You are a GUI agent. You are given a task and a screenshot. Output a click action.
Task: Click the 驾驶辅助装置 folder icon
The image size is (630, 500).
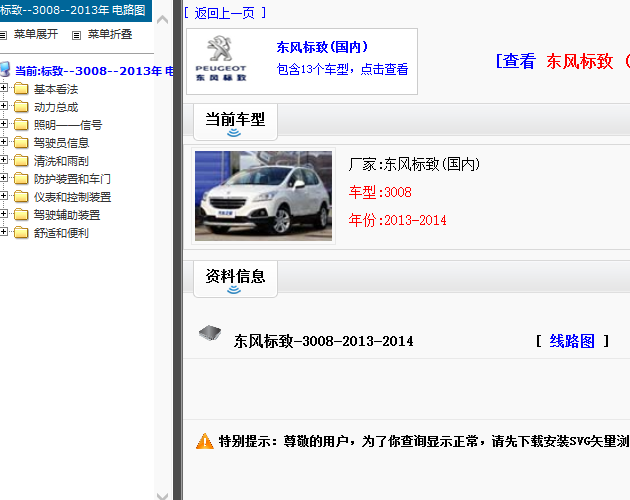click(21, 215)
